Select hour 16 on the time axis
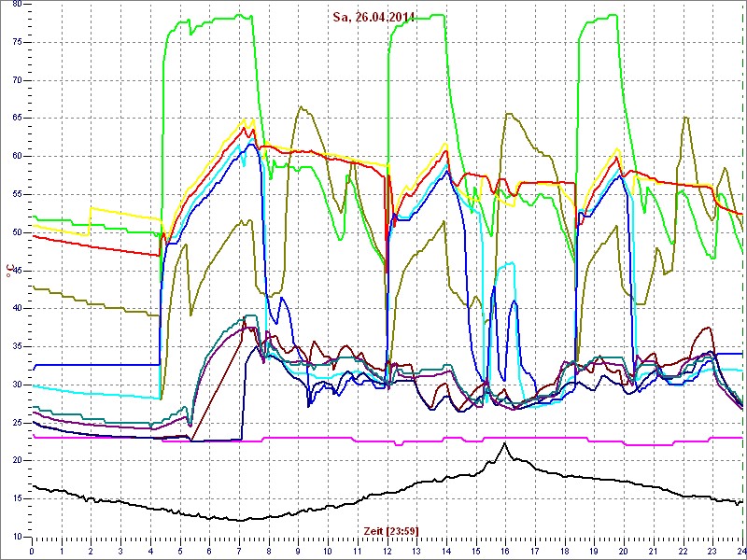The width and height of the screenshot is (747, 560). tap(504, 551)
